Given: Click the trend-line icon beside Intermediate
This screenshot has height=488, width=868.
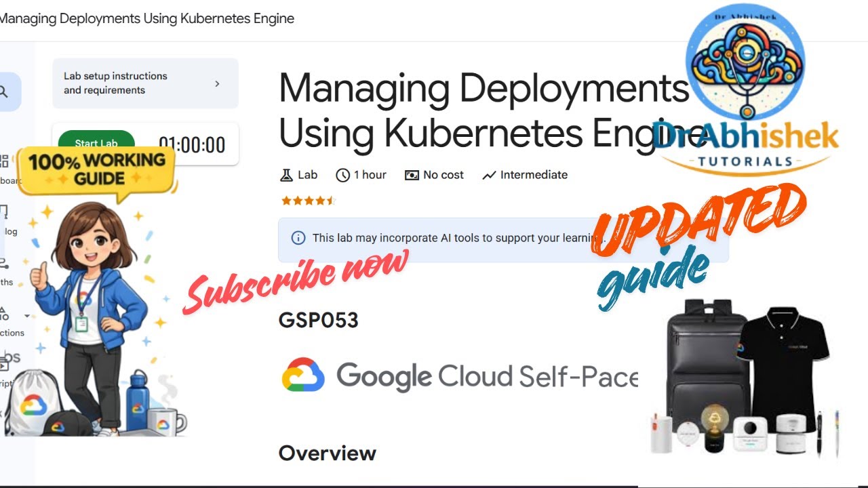Looking at the screenshot, I should pos(489,176).
